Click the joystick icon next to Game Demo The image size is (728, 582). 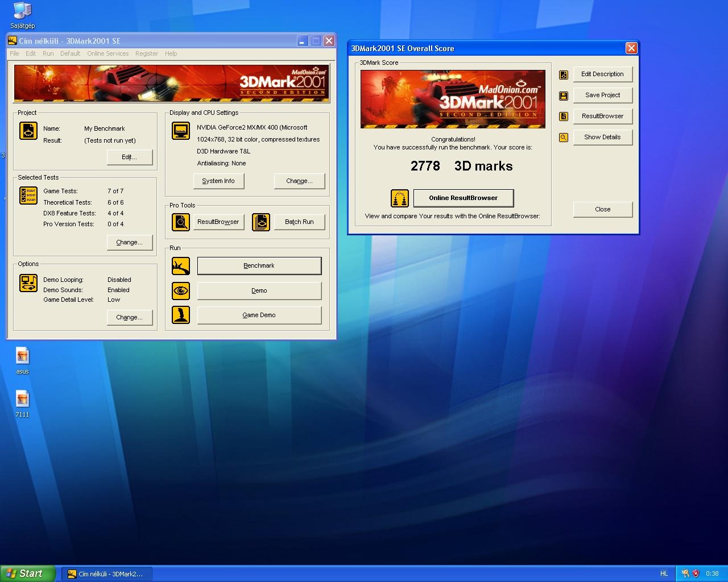(x=181, y=315)
